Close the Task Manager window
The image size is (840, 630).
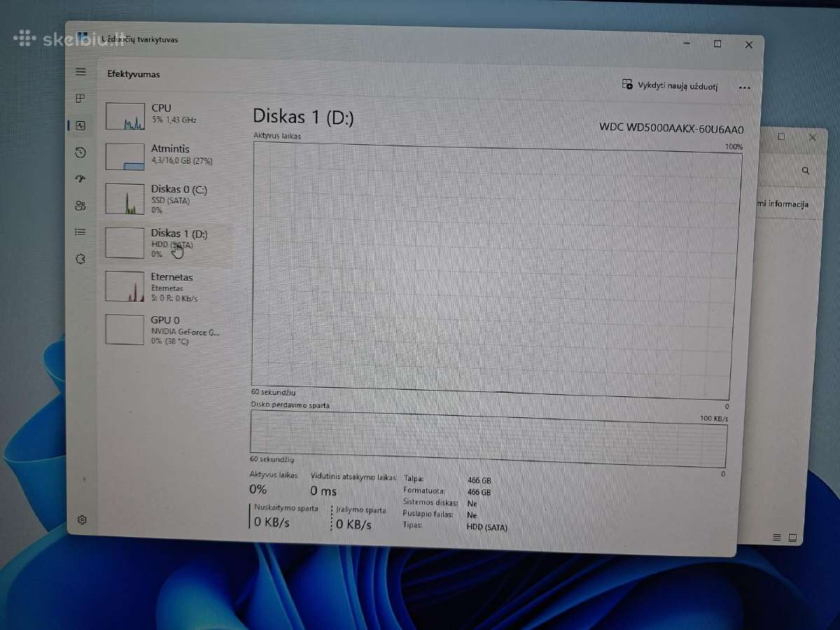click(749, 45)
